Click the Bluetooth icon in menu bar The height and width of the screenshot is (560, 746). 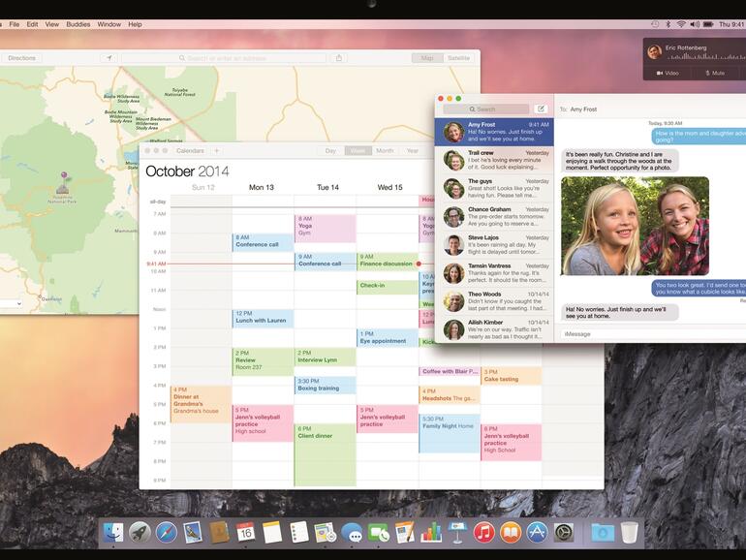point(668,24)
